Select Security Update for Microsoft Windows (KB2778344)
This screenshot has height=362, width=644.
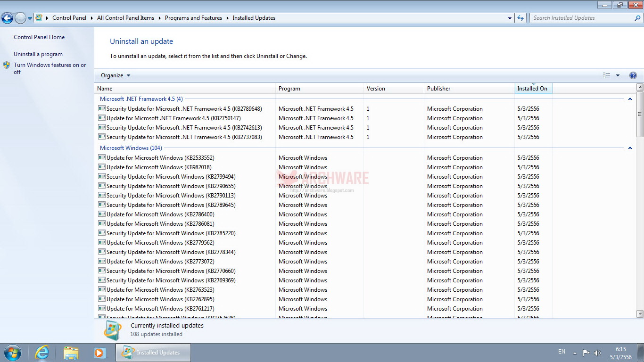coord(171,252)
